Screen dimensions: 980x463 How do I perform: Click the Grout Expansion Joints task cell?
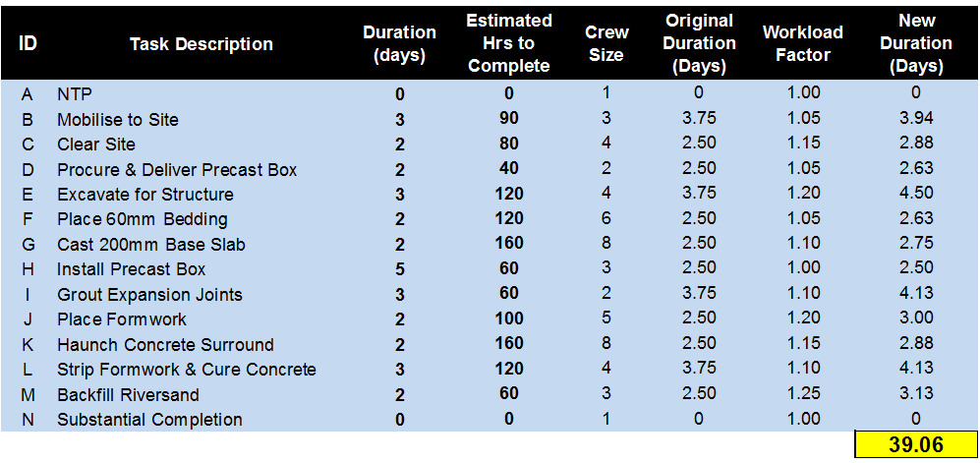point(149,295)
